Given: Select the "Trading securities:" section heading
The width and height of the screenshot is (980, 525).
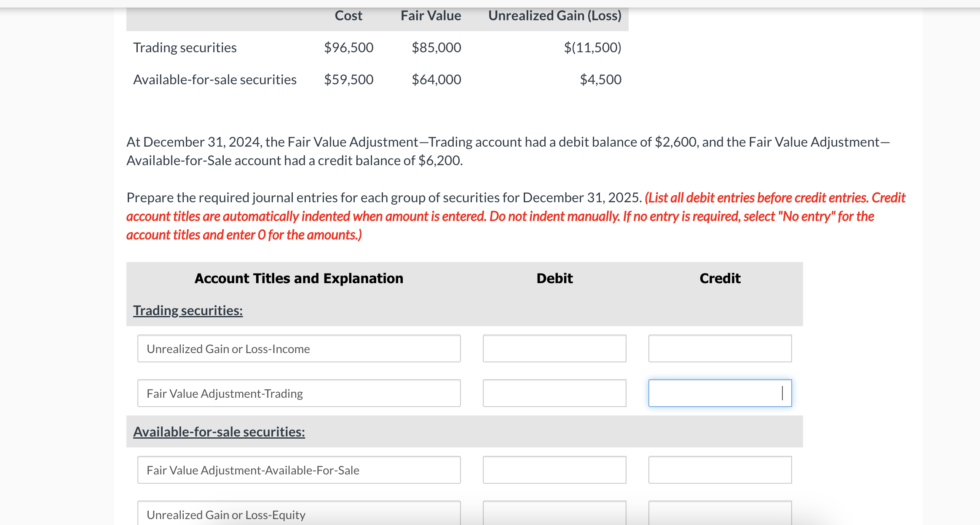Looking at the screenshot, I should coord(188,311).
